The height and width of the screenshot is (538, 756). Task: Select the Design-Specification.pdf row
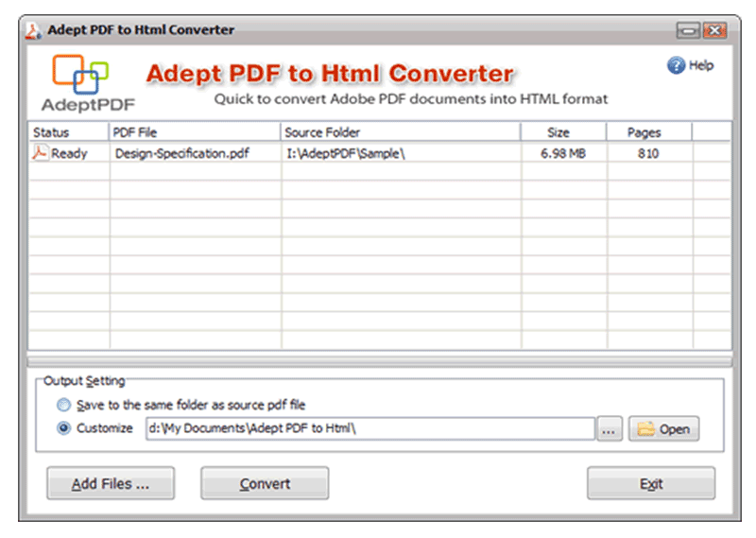(182, 153)
